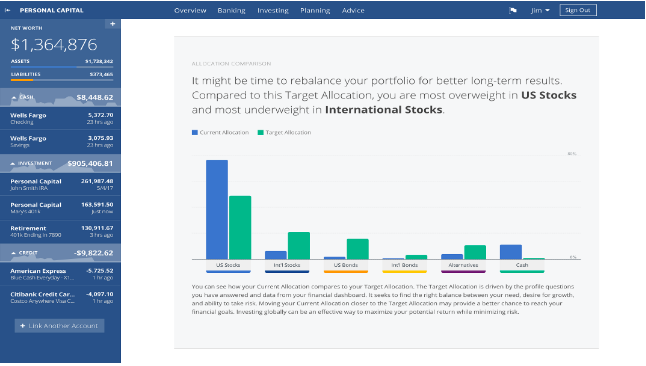Open the flag notifications icon

pyautogui.click(x=513, y=10)
